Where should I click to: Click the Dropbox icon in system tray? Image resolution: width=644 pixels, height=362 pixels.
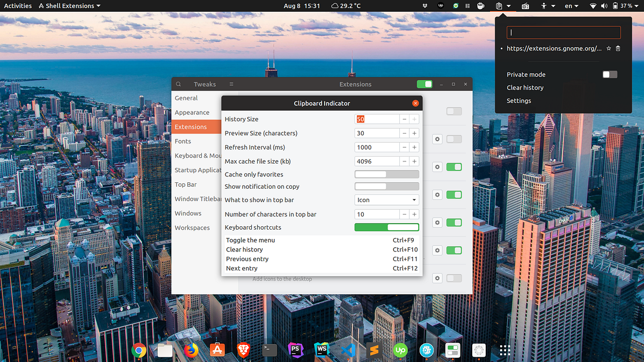pos(425,6)
